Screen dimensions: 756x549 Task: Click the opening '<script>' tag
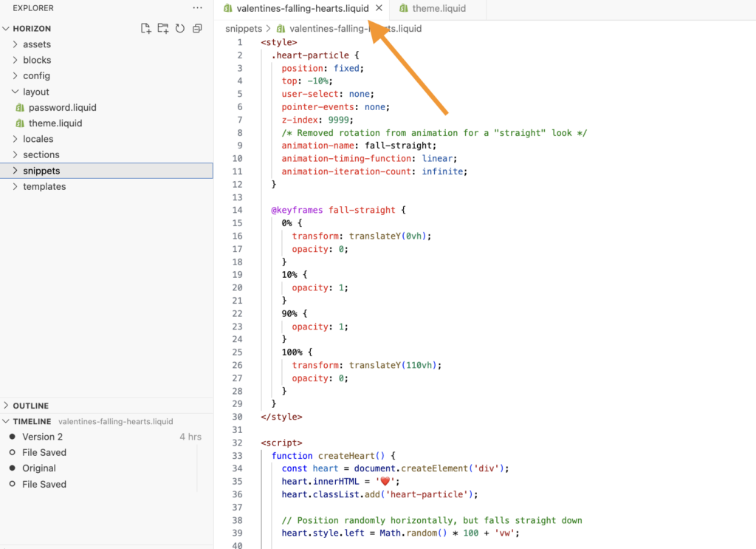(x=281, y=443)
